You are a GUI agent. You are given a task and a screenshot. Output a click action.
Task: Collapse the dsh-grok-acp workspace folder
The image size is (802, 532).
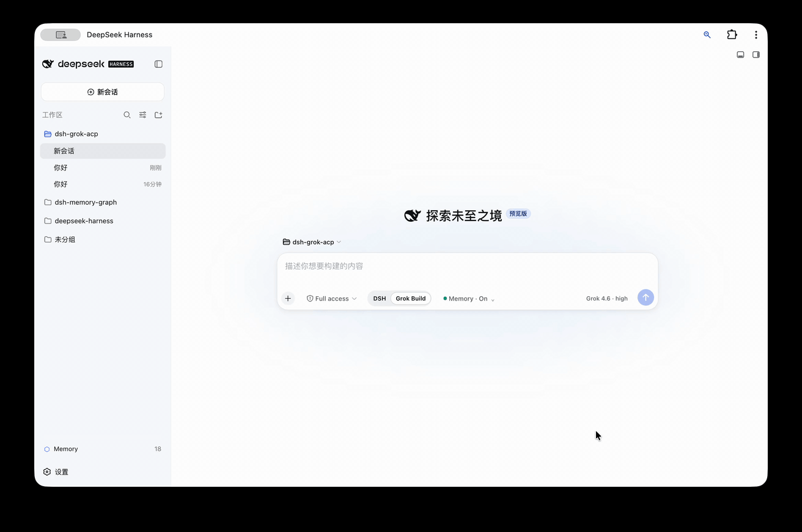tap(103, 134)
